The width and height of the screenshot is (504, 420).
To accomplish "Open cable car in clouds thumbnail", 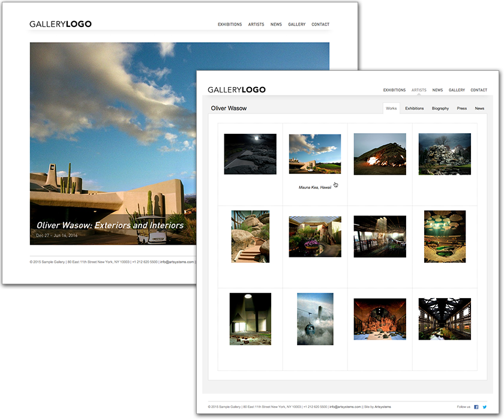I will 315,319.
